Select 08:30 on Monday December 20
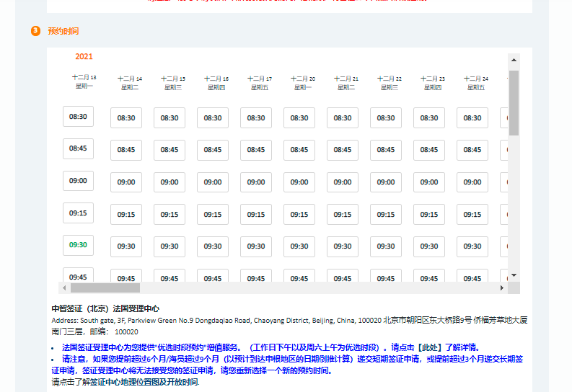The width and height of the screenshot is (572, 392). [x=299, y=118]
